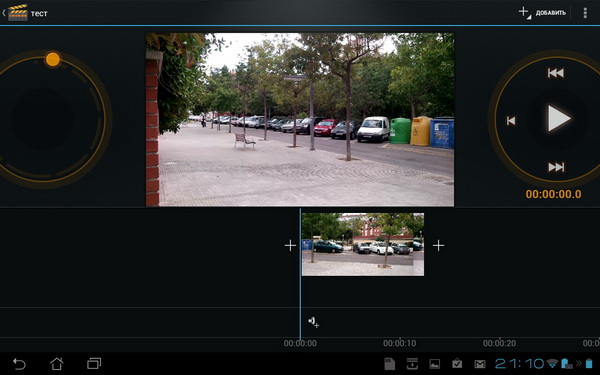Step to previous frame marker icon

511,121
